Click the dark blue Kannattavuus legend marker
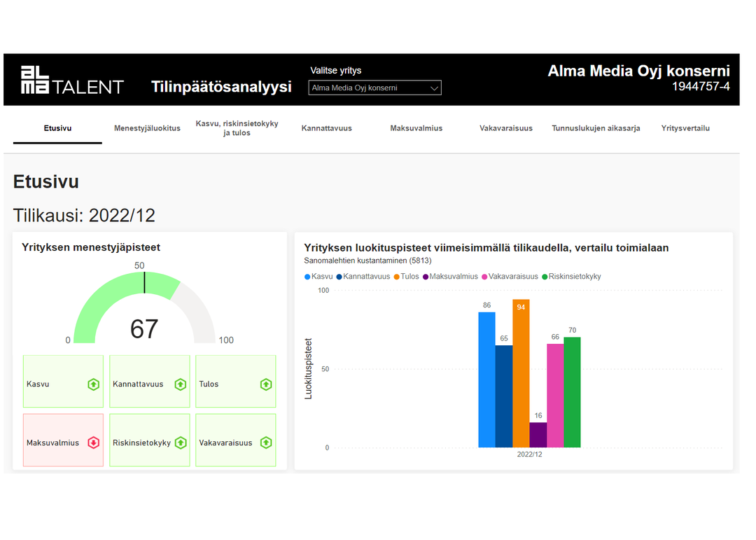 tap(339, 277)
